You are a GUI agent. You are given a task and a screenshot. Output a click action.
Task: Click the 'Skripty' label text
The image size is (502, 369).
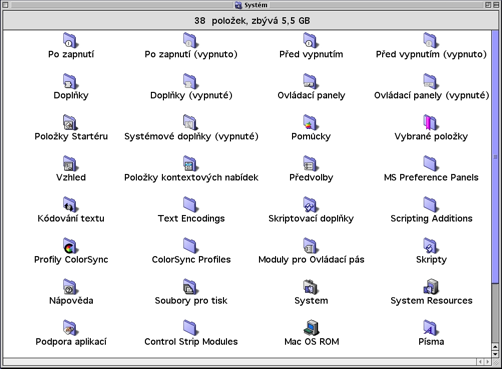[431, 260]
